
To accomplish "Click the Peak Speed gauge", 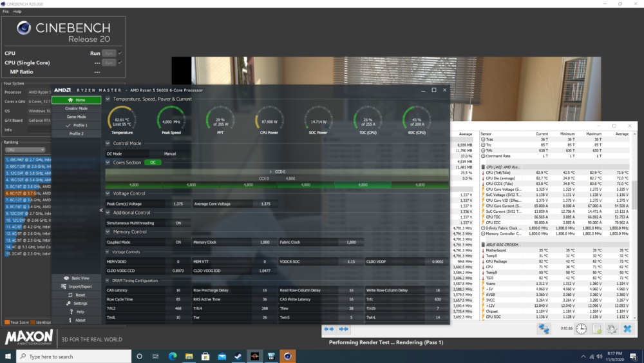I will (x=171, y=120).
